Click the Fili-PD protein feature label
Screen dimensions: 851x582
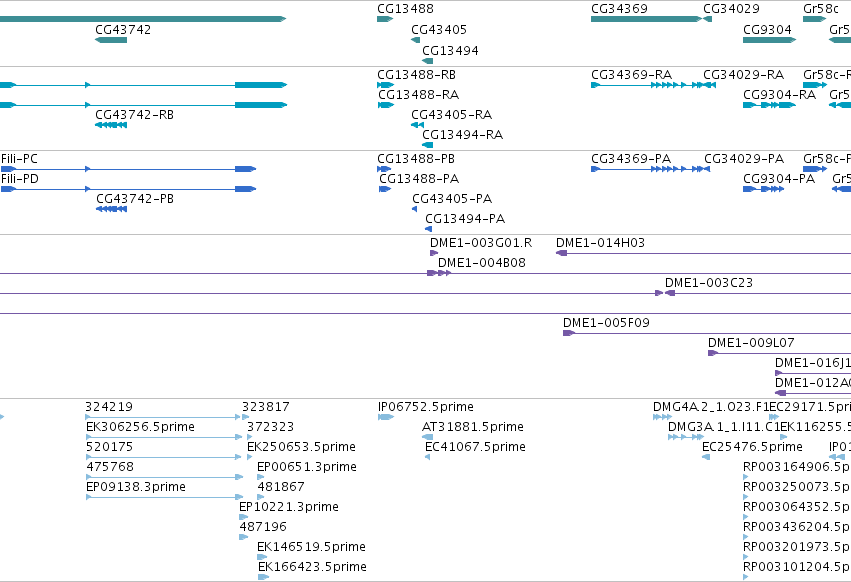pos(20,179)
